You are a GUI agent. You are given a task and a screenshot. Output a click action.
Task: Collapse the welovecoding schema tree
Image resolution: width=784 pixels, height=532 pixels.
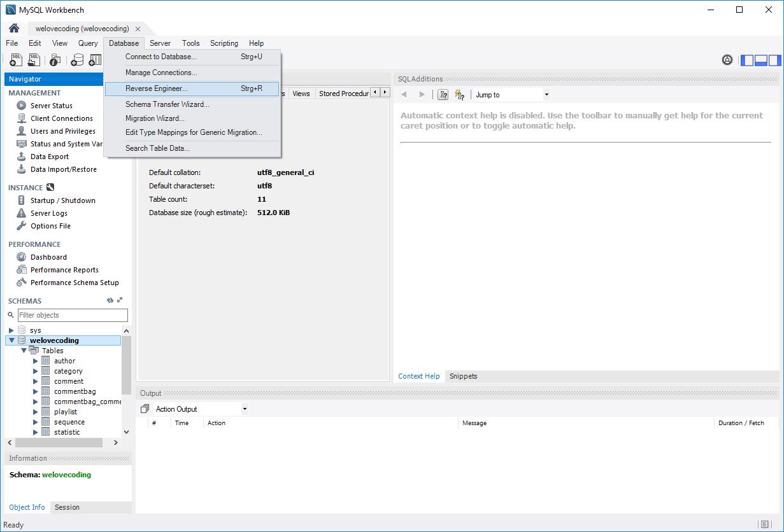click(11, 340)
